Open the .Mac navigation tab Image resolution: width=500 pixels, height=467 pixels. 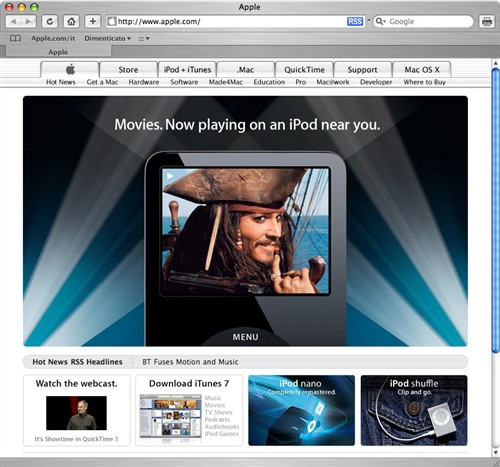click(246, 69)
